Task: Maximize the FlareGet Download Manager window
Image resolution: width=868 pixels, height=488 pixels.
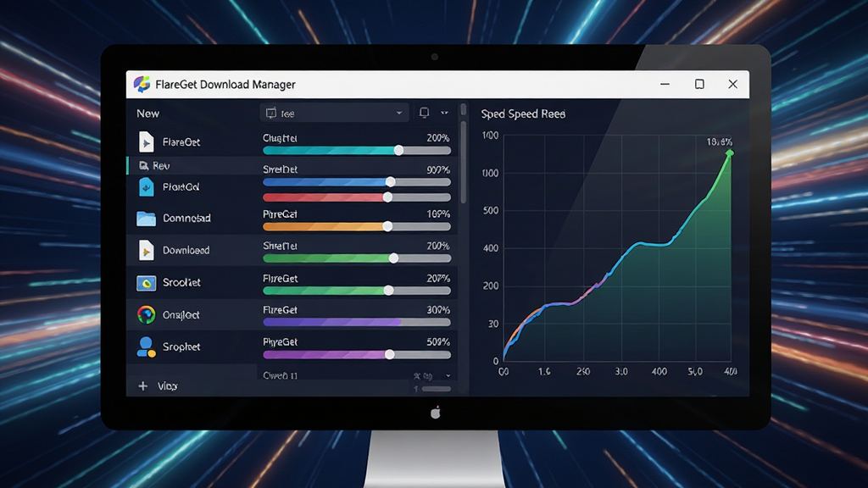Action: click(699, 84)
